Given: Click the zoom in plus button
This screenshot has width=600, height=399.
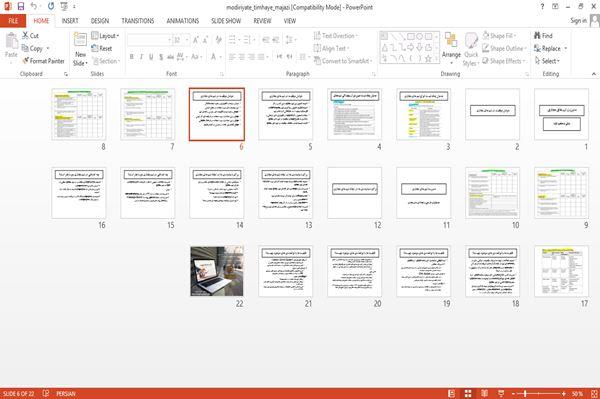Looking at the screenshot, I should click(564, 394).
